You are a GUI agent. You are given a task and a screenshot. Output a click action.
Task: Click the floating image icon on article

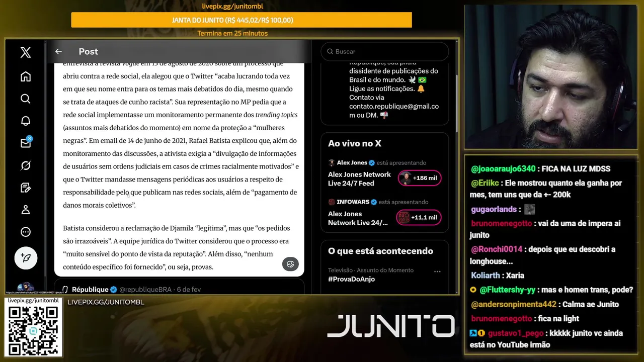point(290,264)
